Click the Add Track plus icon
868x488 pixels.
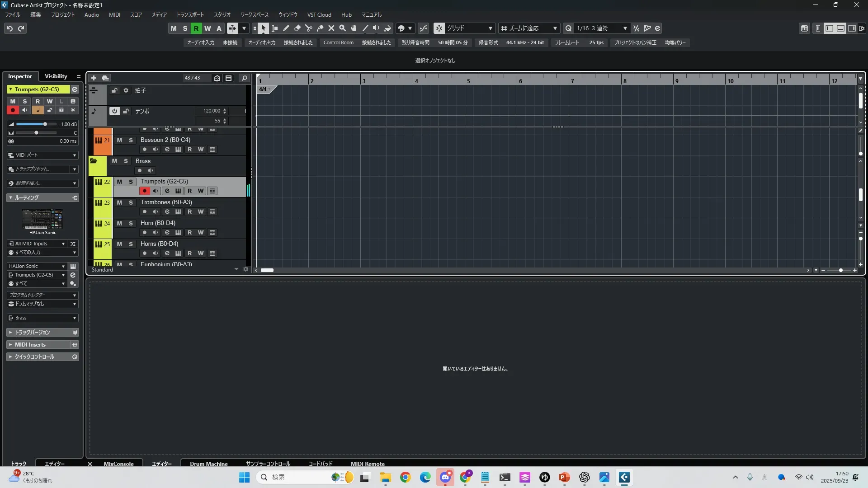[x=94, y=78]
